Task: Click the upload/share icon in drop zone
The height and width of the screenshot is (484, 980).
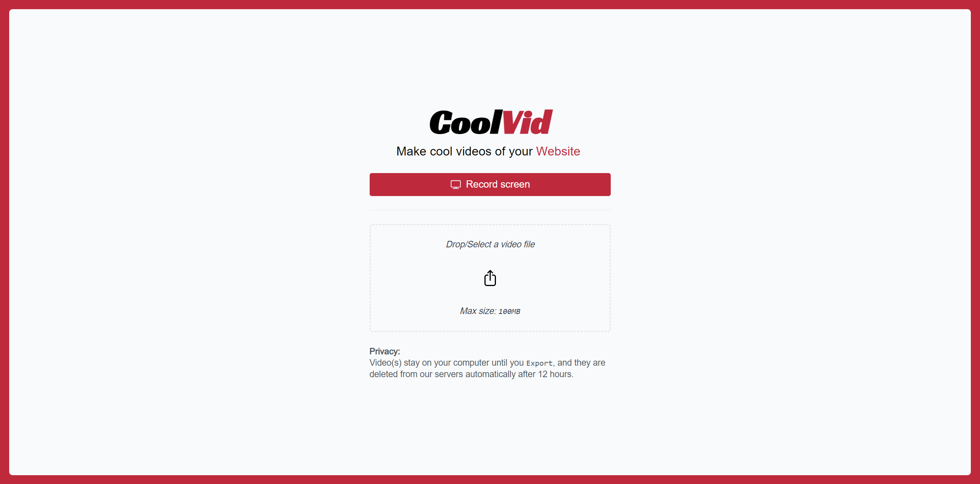Action: [x=490, y=278]
